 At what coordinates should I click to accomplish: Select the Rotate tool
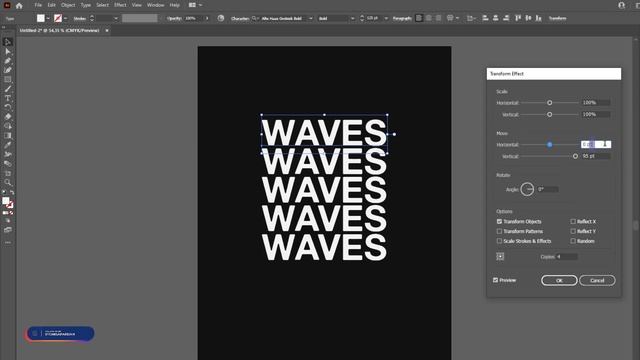[x=8, y=107]
